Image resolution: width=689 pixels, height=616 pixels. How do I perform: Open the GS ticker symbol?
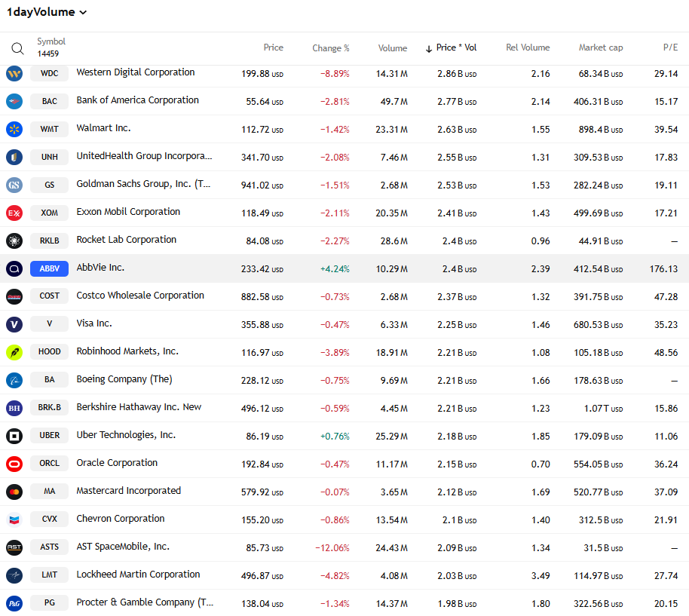[49, 185]
